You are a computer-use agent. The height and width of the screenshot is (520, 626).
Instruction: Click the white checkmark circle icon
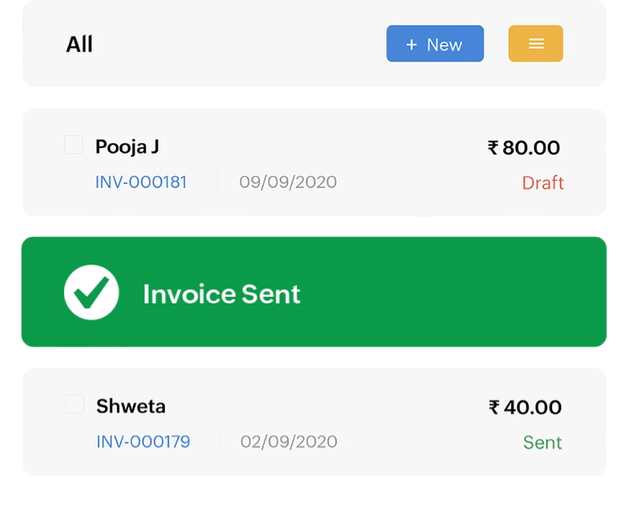[91, 292]
